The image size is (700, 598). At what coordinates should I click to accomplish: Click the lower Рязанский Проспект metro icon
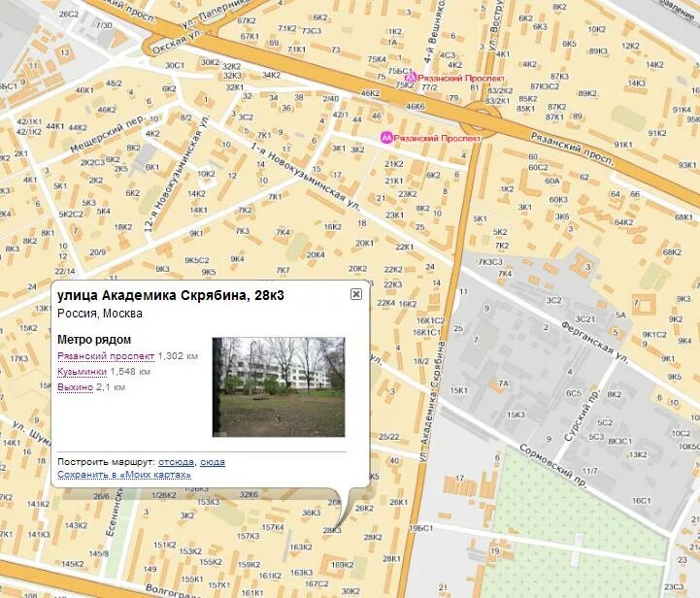point(386,138)
